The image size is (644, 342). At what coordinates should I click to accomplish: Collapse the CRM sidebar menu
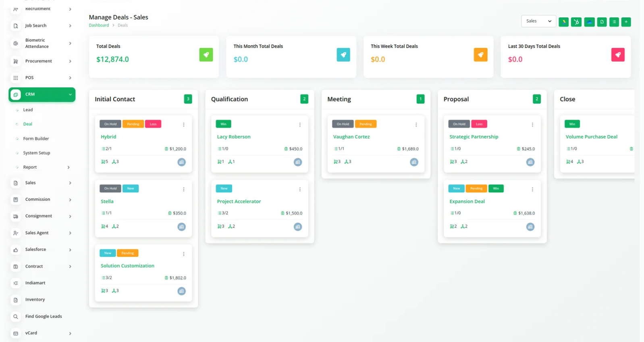(70, 94)
